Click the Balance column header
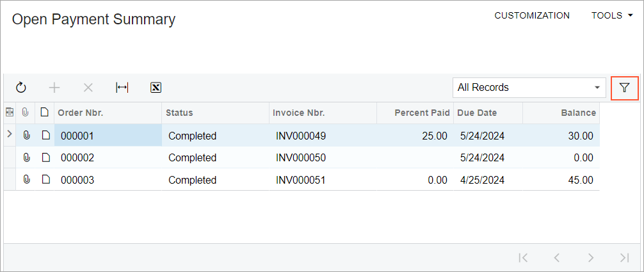644x272 pixels. pyautogui.click(x=578, y=113)
